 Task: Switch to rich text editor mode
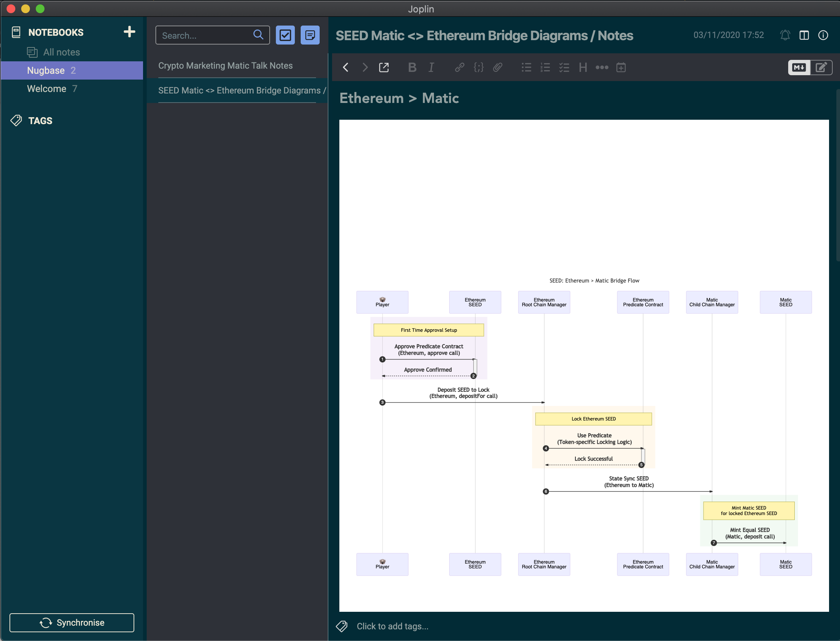point(821,68)
